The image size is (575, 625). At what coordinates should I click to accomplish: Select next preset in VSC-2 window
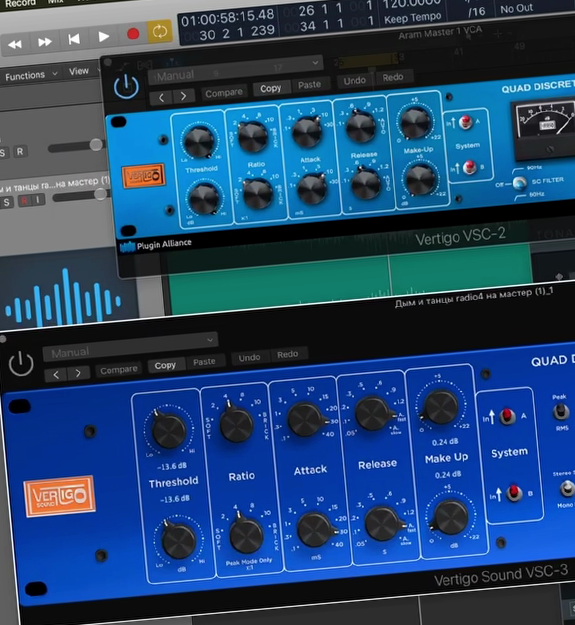[x=183, y=96]
